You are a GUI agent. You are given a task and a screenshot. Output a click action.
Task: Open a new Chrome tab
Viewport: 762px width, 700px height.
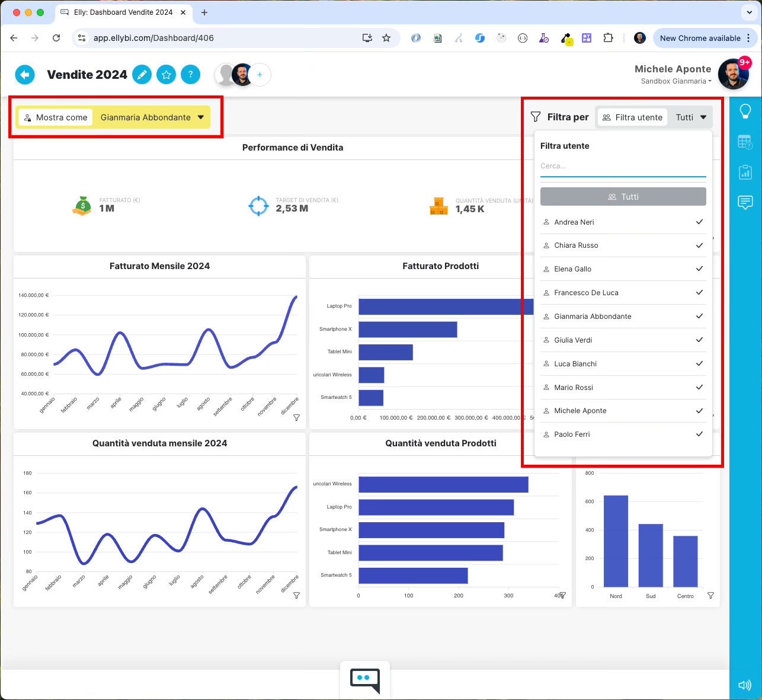click(204, 12)
